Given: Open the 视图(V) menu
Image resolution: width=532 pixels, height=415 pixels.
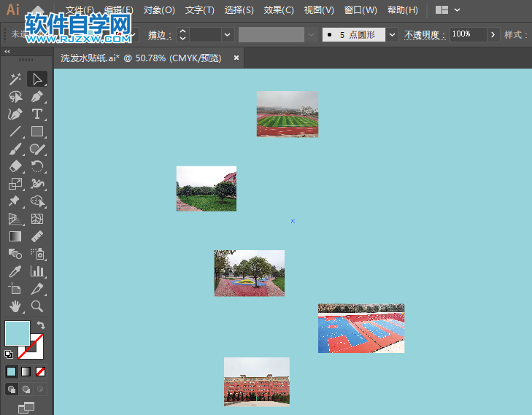Looking at the screenshot, I should [319, 10].
